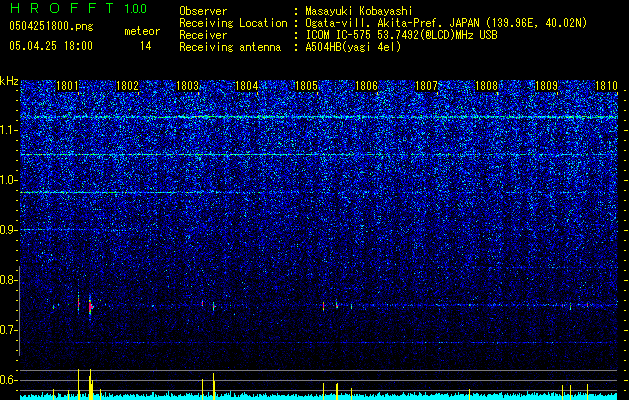Click the 1809 time marker
Viewport: 629px width, 400px height.
click(546, 86)
